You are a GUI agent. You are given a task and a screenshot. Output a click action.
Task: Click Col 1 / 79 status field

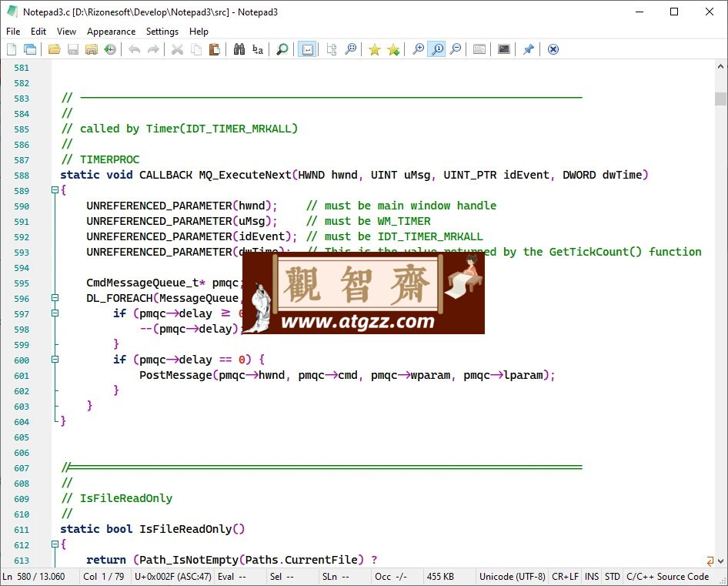click(104, 577)
